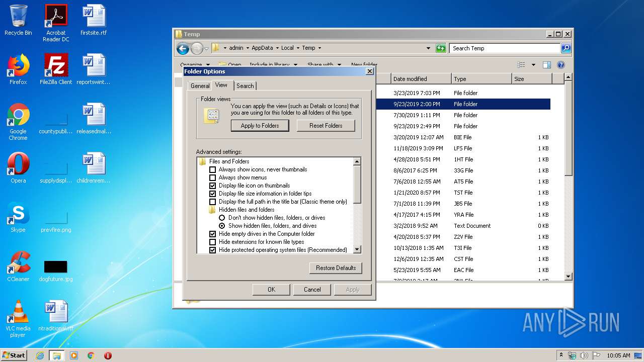Check 'Display the full path in the title bar'
This screenshot has height=362, width=644.
tap(212, 202)
